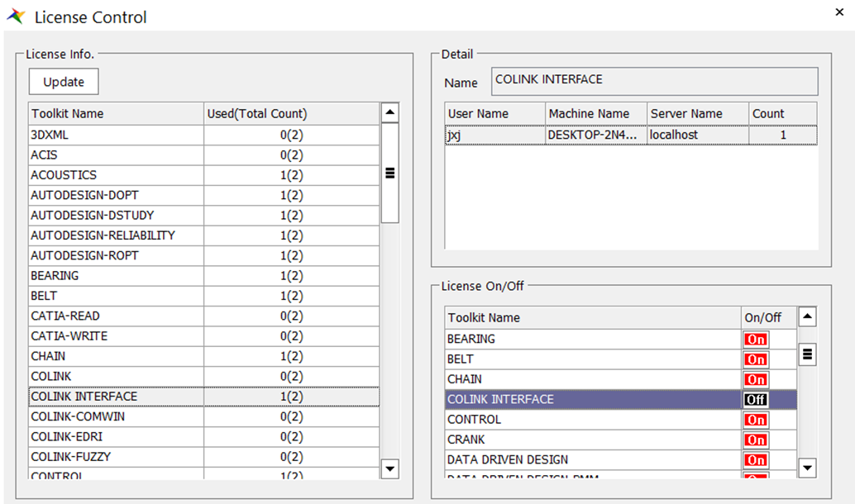Toggle DATA DRIVEN DESIGN On switch
Image resolution: width=855 pixels, height=504 pixels.
coord(756,460)
